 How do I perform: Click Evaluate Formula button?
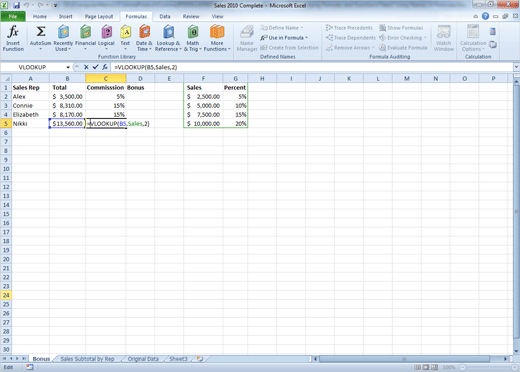click(x=403, y=48)
